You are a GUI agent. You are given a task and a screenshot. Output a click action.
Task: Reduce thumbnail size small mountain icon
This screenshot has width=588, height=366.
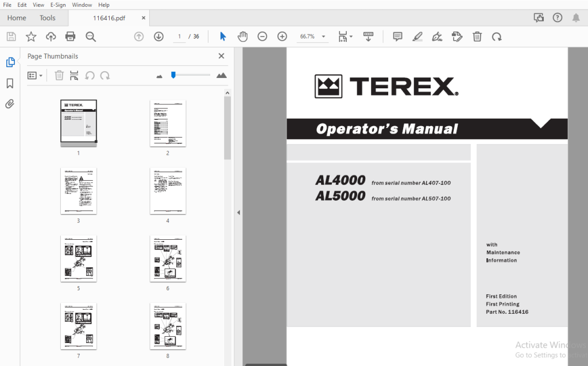(160, 76)
